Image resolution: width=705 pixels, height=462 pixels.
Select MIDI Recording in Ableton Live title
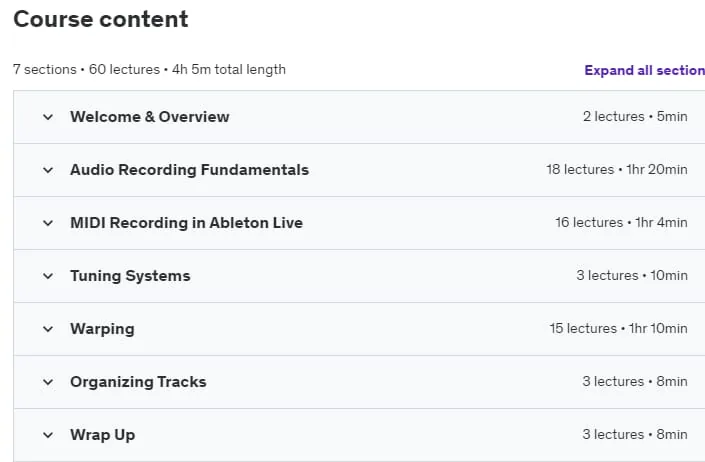187,223
